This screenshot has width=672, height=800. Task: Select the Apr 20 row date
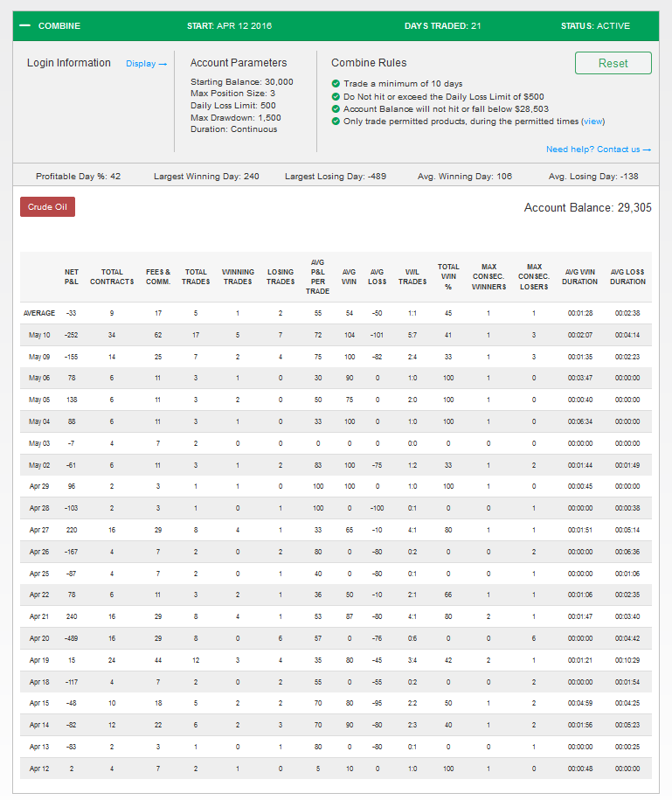point(39,639)
